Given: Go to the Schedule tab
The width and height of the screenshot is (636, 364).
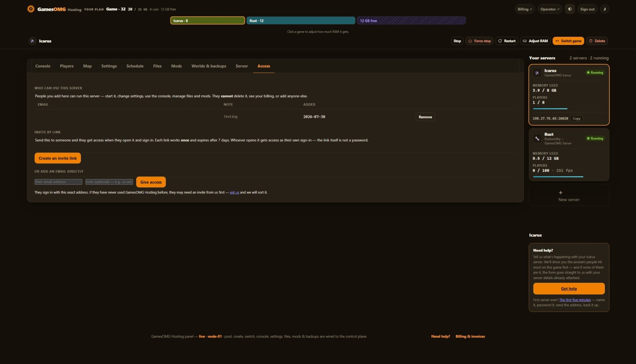Looking at the screenshot, I should coord(135,66).
